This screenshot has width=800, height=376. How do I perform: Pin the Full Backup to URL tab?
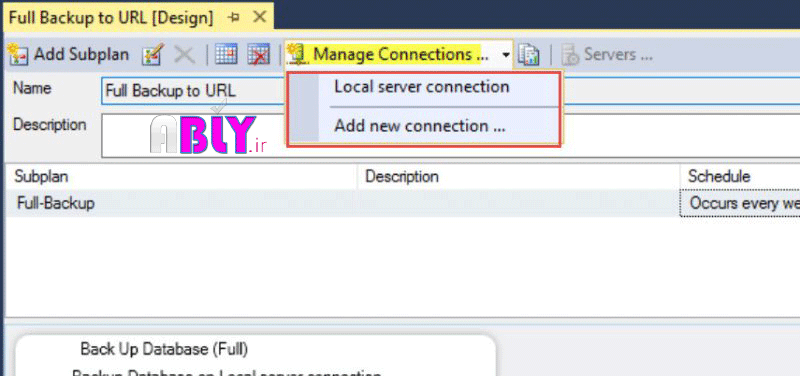click(234, 18)
